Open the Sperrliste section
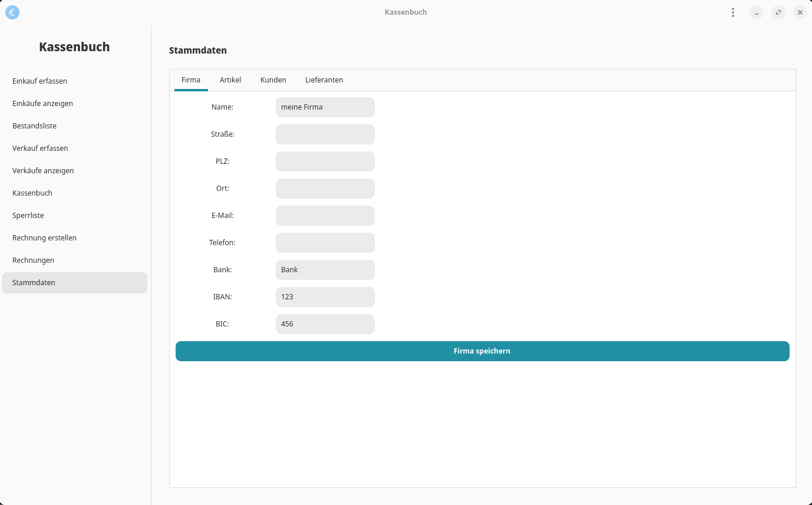This screenshot has width=812, height=505. tap(28, 216)
